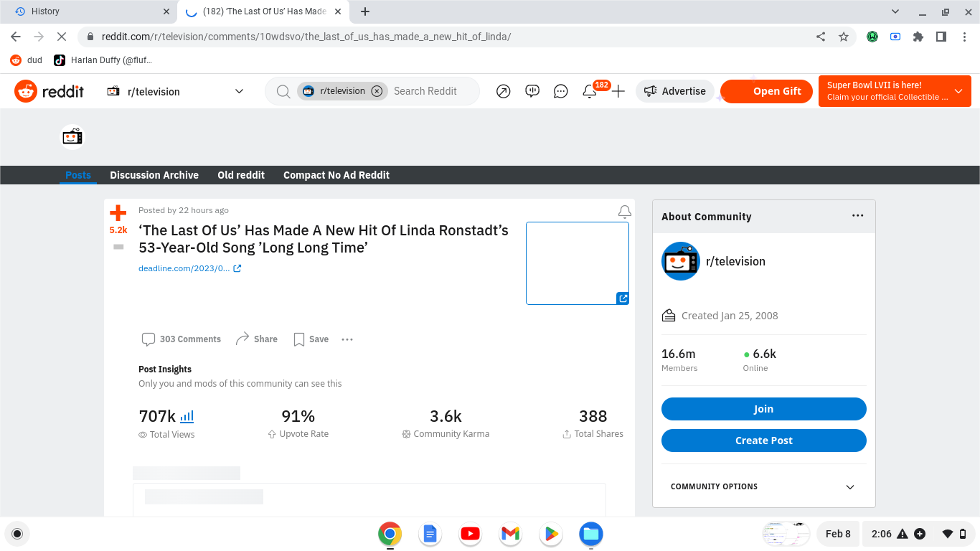Join the r/television community

(763, 408)
